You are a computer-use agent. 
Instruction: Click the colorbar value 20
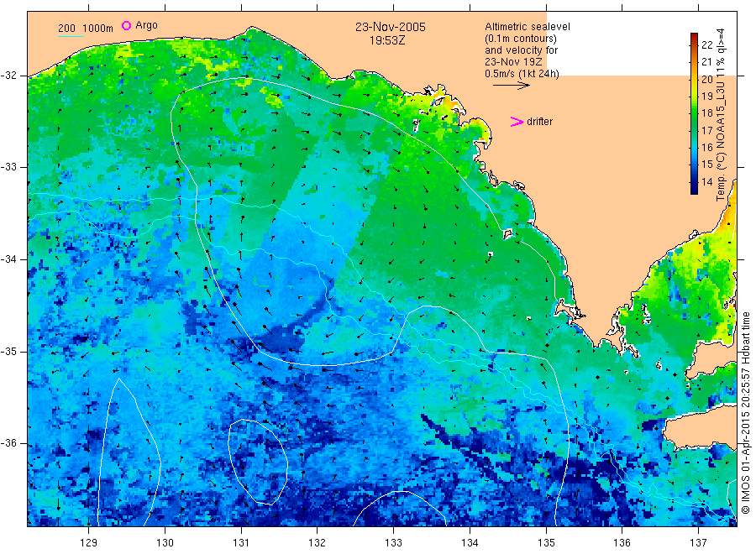coord(706,79)
